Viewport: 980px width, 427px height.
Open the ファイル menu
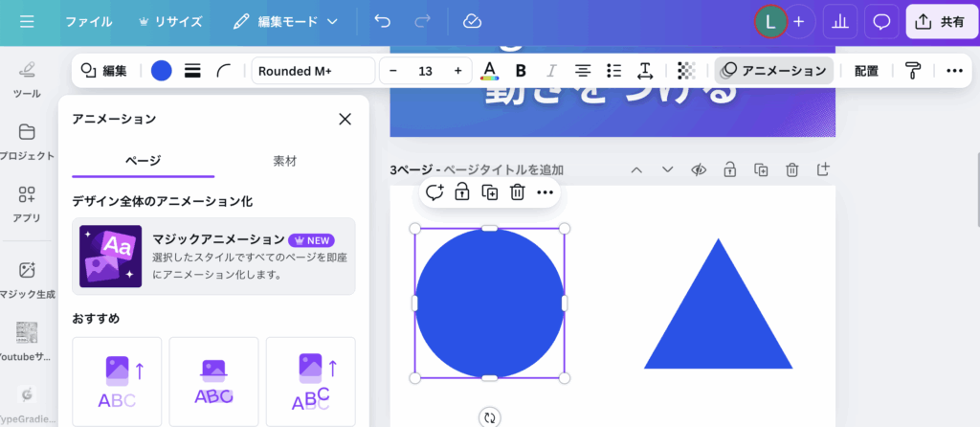click(x=88, y=21)
